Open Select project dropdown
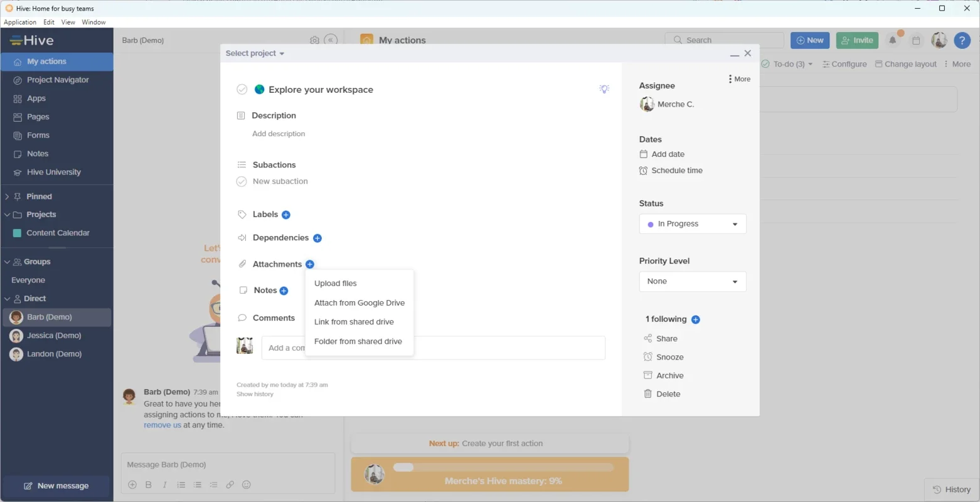980x502 pixels. pyautogui.click(x=255, y=53)
